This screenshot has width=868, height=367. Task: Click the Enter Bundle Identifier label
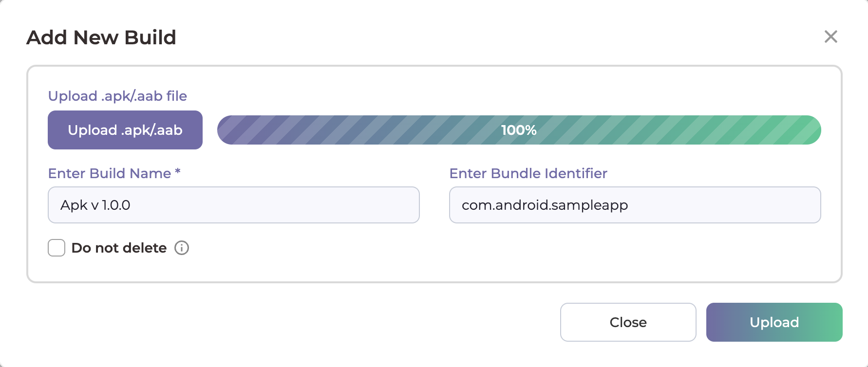tap(528, 173)
